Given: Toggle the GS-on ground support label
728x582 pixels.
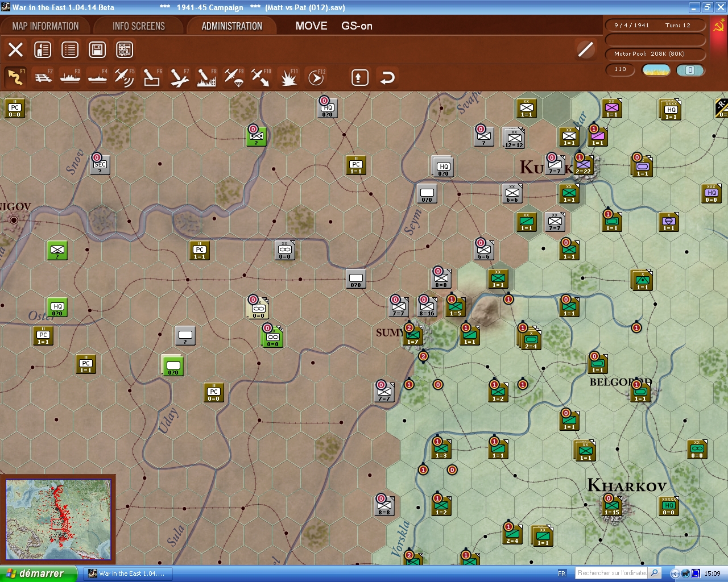Looking at the screenshot, I should (x=357, y=26).
